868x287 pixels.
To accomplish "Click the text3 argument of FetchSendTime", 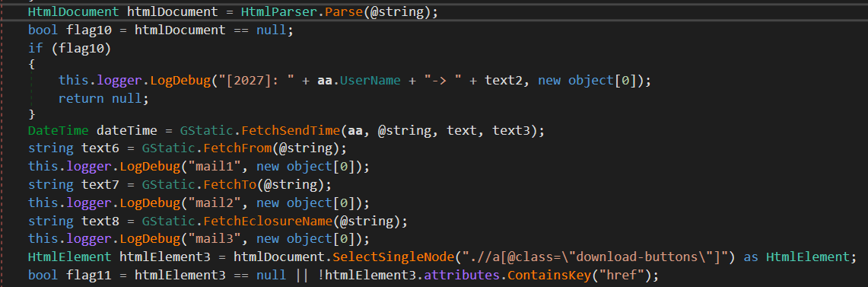I will coord(511,131).
